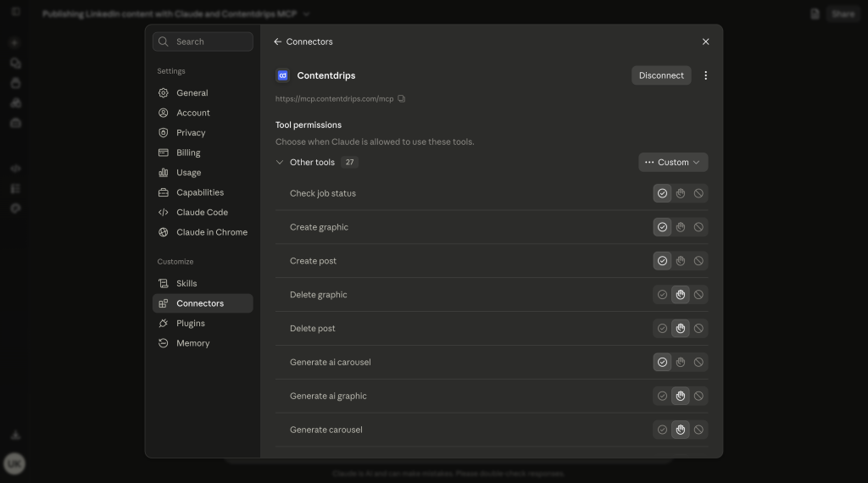Click the Generate ai carousel label

331,362
